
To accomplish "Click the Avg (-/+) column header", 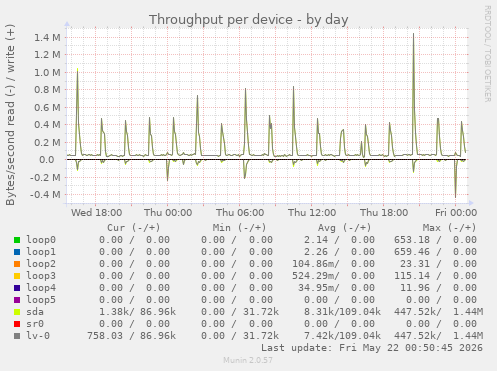I will (344, 228).
